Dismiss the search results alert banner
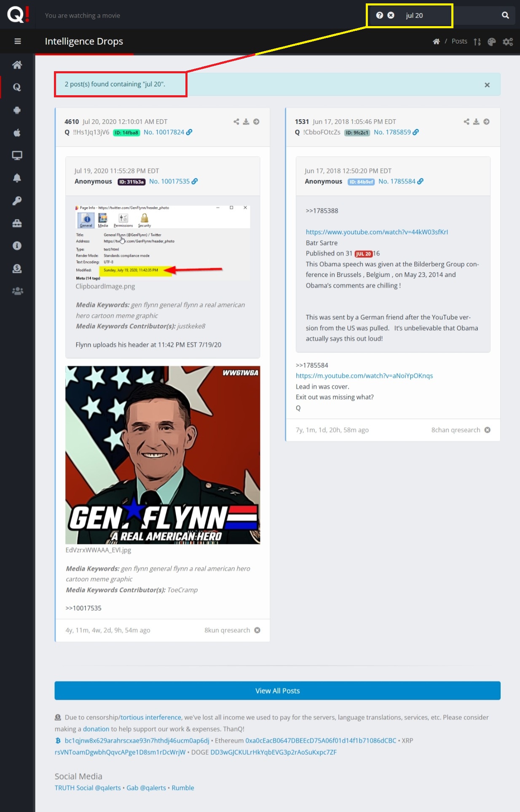 487,85
